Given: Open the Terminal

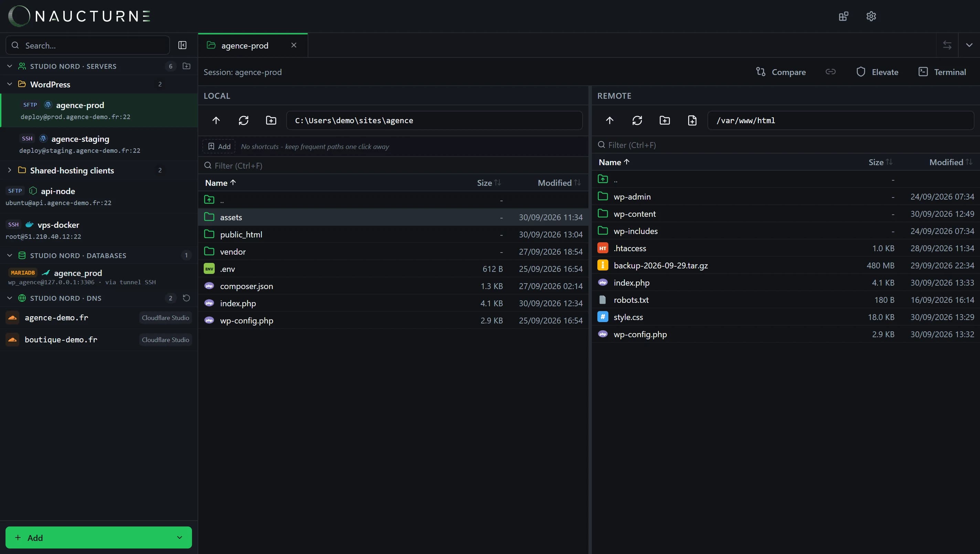Looking at the screenshot, I should (942, 72).
